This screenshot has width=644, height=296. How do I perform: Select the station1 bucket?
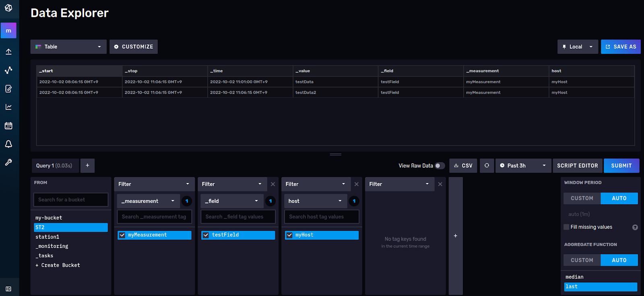(x=71, y=237)
